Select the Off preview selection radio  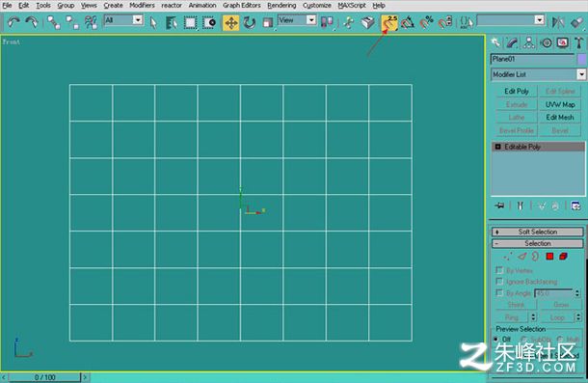pyautogui.click(x=496, y=339)
